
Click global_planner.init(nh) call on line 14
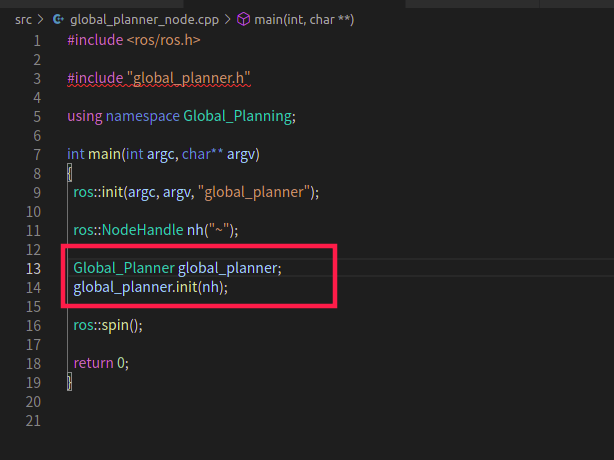tap(150, 287)
